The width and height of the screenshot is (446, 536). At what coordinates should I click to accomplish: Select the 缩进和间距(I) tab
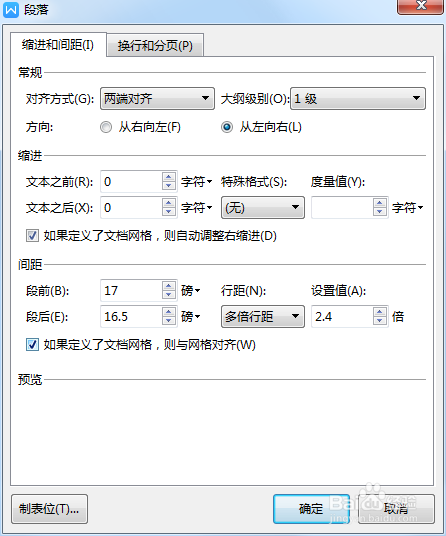click(58, 44)
